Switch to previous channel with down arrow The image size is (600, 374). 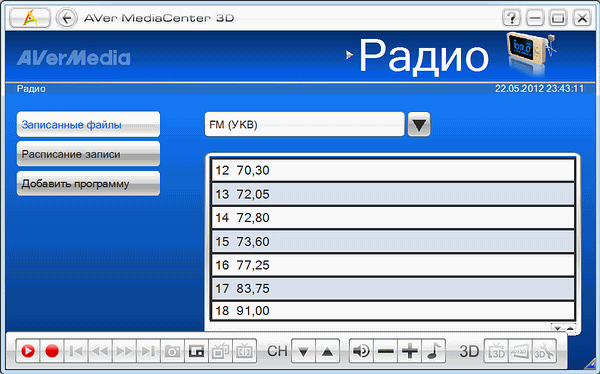coord(303,351)
